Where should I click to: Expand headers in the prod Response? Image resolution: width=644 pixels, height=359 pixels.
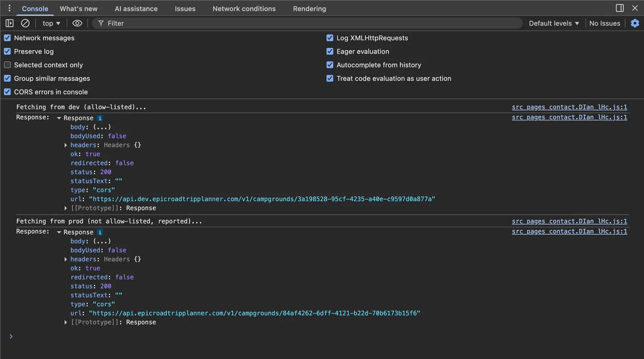click(x=66, y=259)
